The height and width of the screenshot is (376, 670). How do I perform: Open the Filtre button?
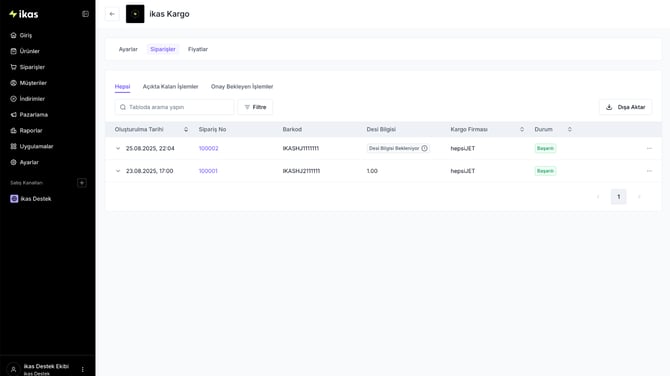255,107
